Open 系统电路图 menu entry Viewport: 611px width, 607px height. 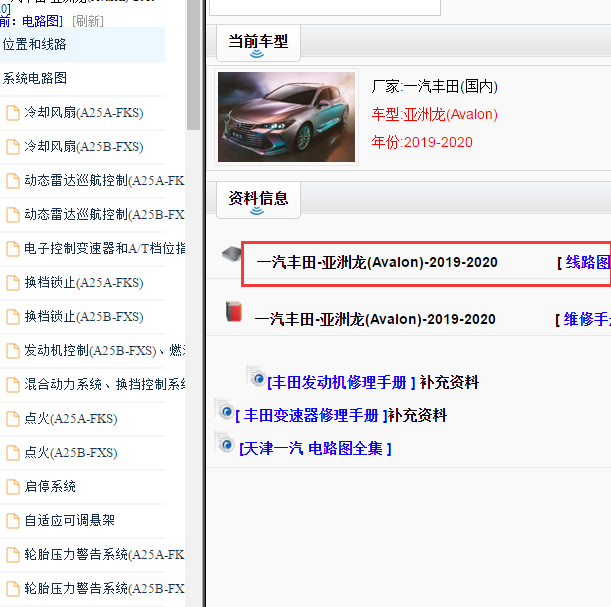35,78
